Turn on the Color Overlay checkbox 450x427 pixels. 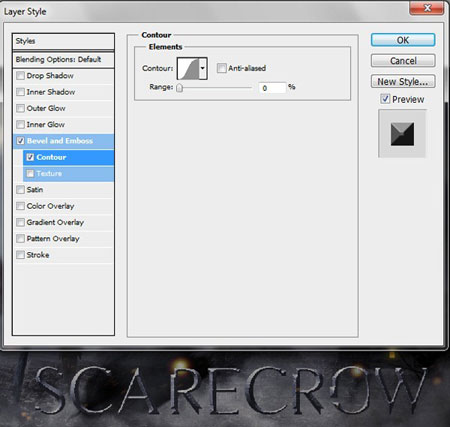click(20, 206)
